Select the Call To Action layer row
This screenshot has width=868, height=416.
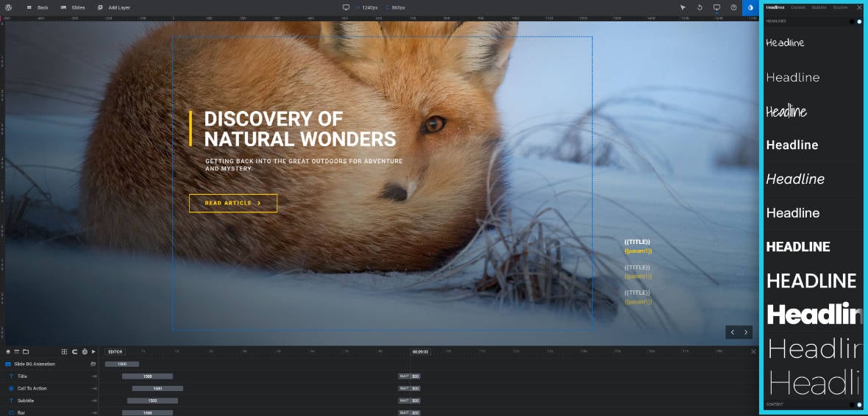(x=50, y=388)
